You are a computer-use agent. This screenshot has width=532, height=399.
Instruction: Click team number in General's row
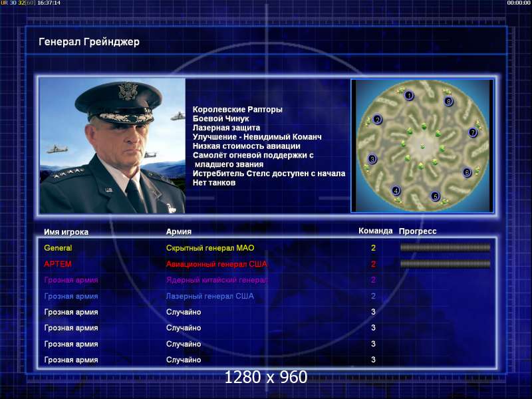373,247
